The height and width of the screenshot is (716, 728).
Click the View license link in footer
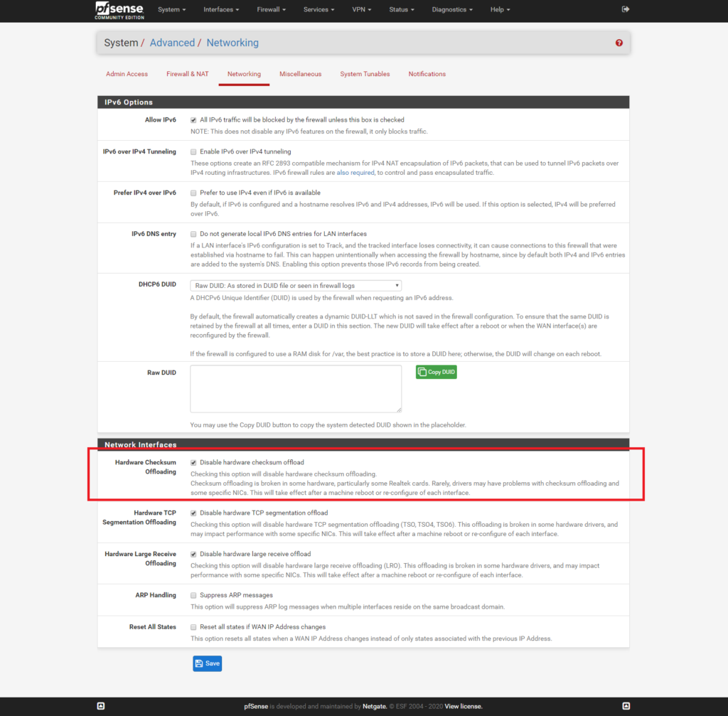(464, 706)
